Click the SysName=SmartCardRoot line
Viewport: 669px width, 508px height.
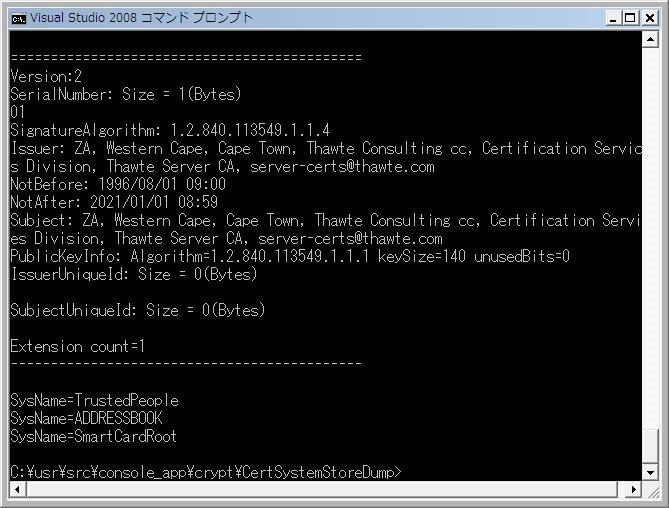[93, 436]
